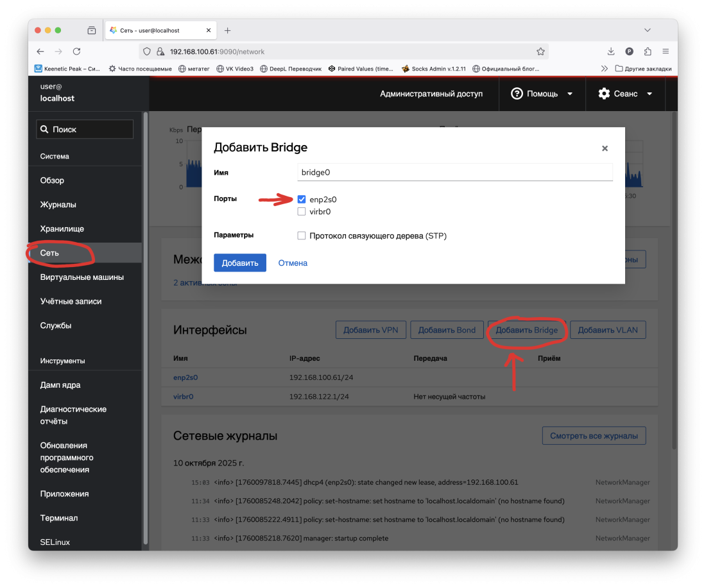Open the browser downloads icon

coord(610,51)
